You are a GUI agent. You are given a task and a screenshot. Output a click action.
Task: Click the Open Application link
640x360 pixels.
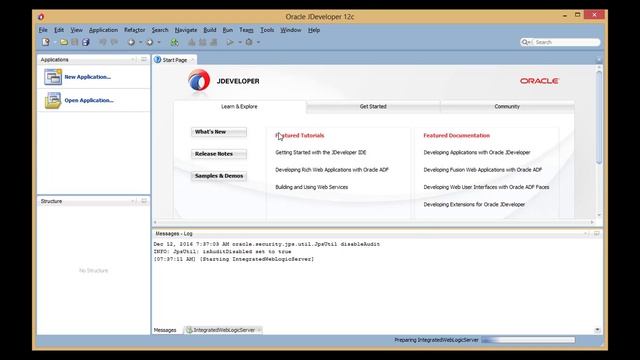(89, 100)
